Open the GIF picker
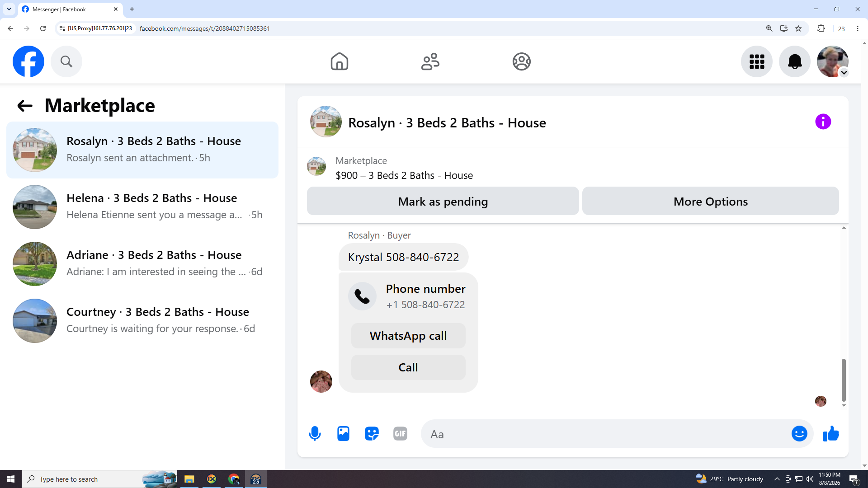The height and width of the screenshot is (488, 868). coord(400,434)
